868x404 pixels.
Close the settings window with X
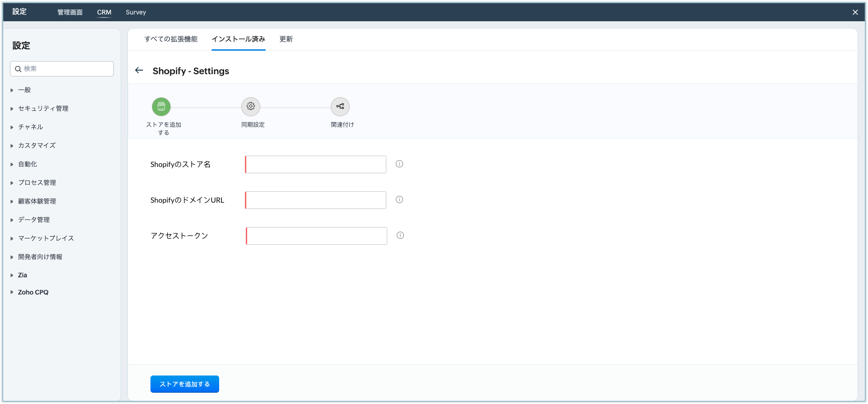tap(855, 12)
